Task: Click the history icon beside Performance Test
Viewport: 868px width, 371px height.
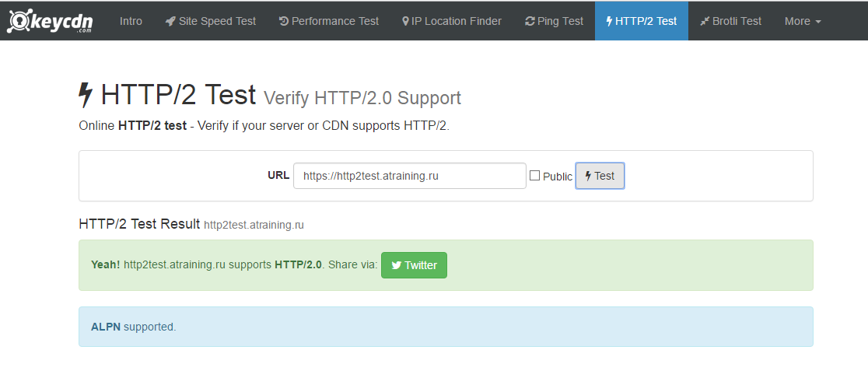Action: (x=284, y=22)
